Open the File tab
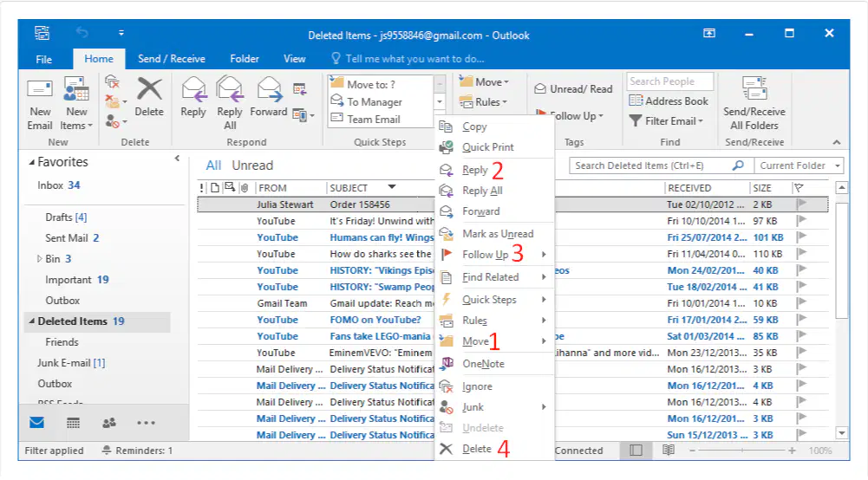This screenshot has height=480, width=868. [43, 59]
